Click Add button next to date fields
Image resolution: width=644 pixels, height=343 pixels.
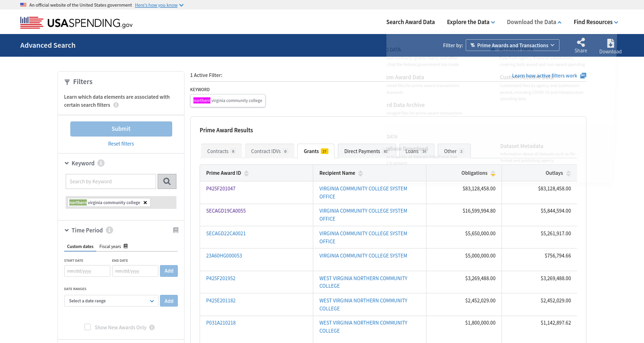click(169, 271)
